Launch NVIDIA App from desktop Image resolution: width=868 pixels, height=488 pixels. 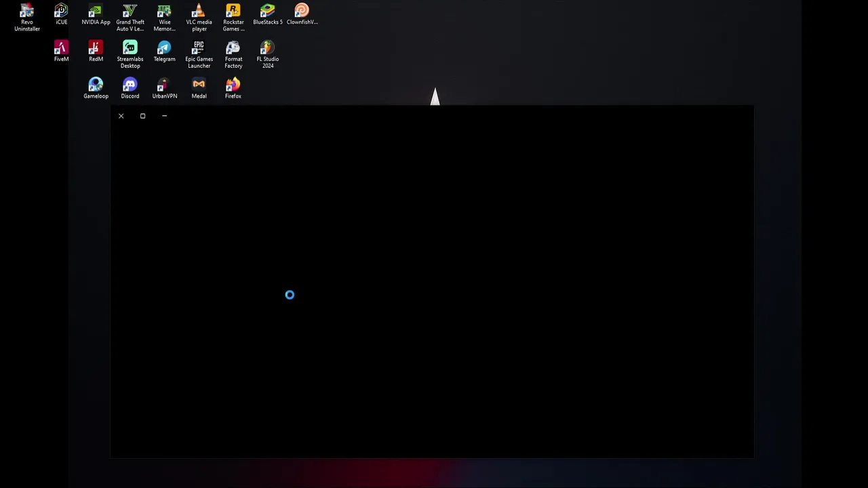[x=96, y=14]
